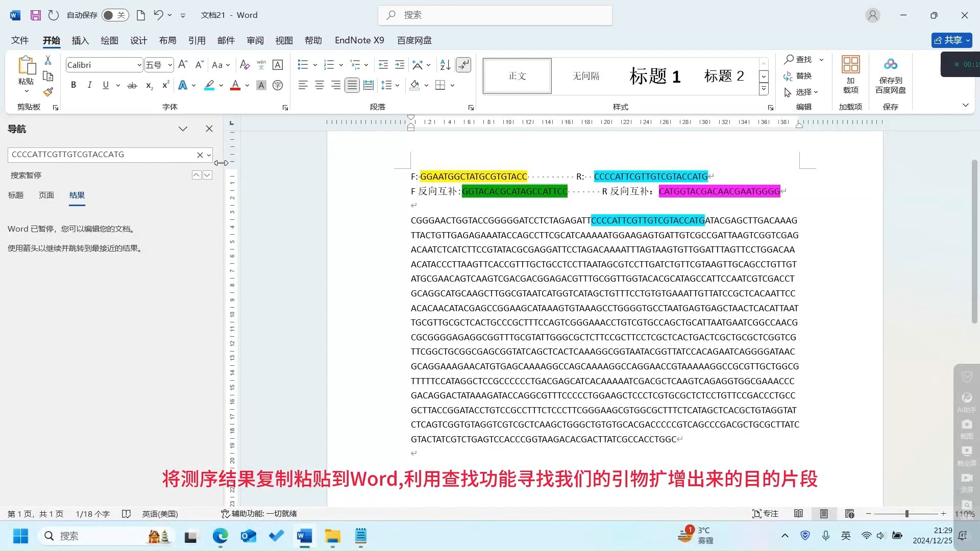Open navigation search options dropdown arrow
This screenshot has width=980, height=551.
209,155
